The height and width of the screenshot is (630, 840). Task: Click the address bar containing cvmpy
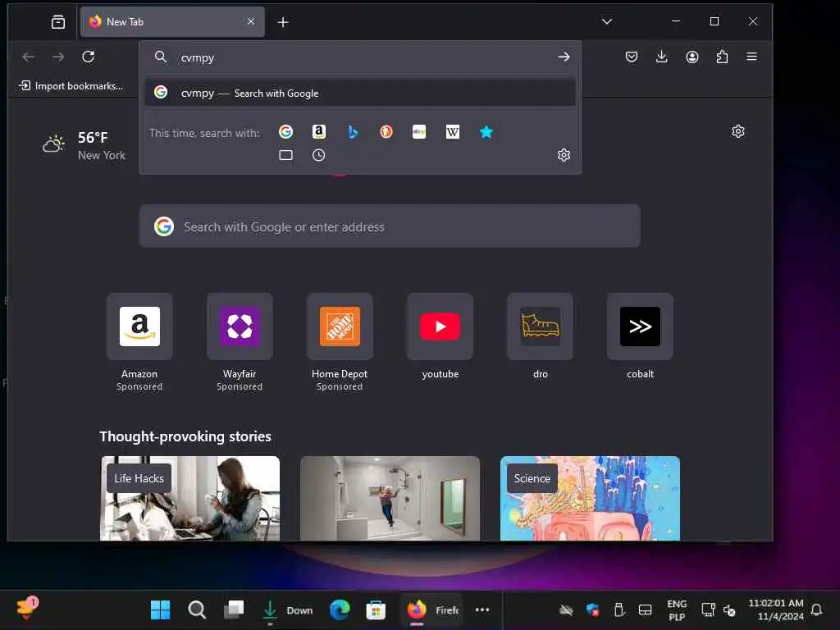point(360,57)
